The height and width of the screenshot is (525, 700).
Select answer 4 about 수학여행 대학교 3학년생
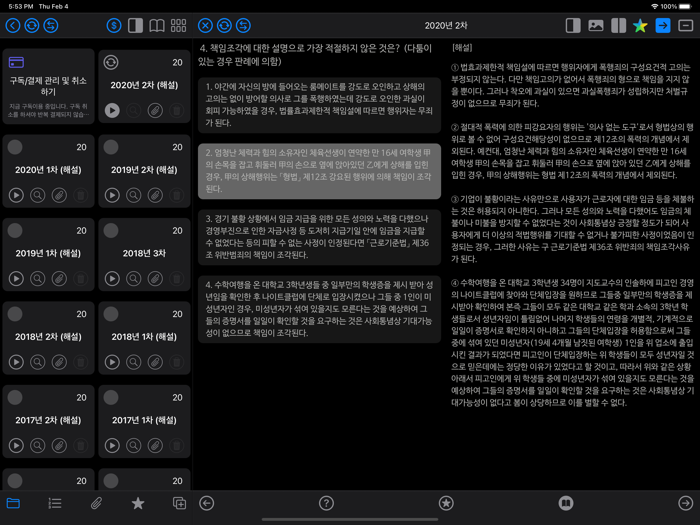(319, 309)
